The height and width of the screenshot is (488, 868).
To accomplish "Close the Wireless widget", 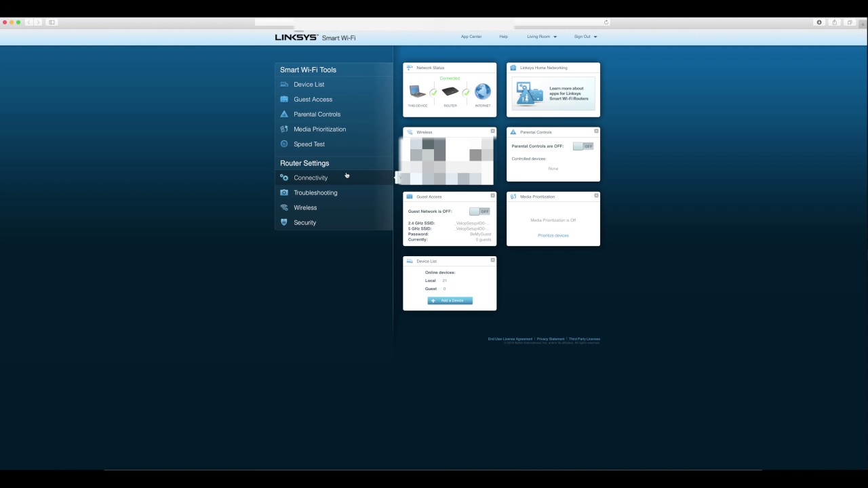I will point(493,131).
